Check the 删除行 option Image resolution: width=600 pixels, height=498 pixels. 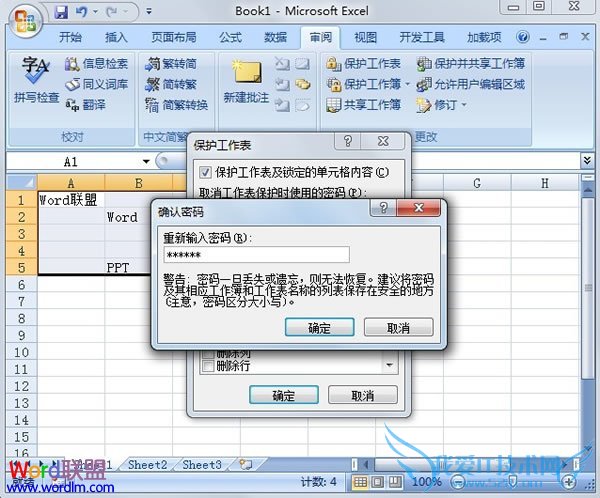pos(209,366)
